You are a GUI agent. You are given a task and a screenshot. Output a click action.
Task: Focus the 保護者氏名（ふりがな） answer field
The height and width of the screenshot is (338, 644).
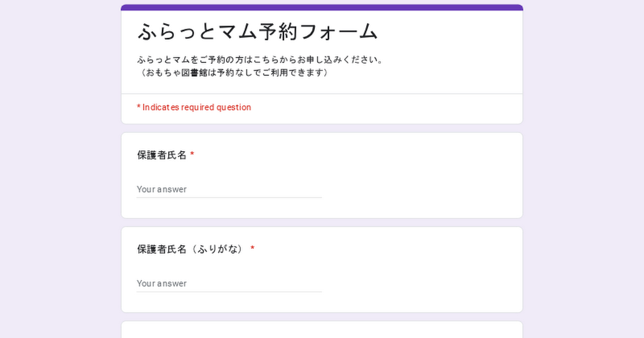[229, 283]
